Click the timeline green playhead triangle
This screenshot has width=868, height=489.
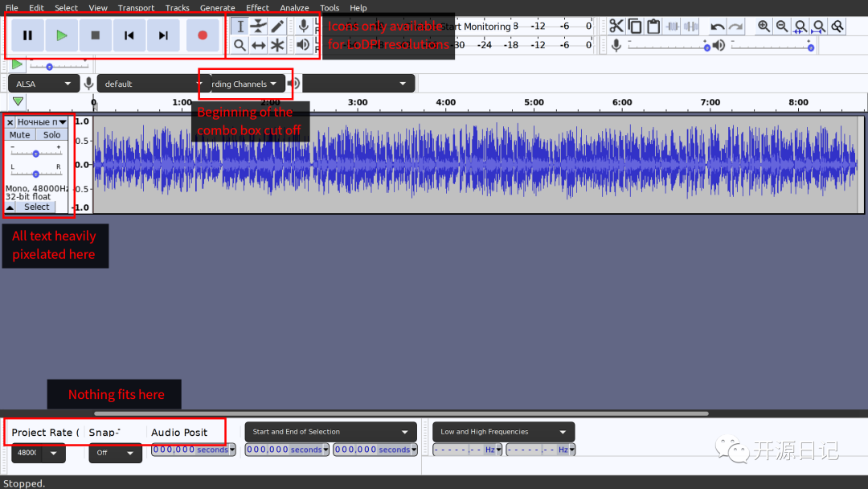(x=18, y=102)
